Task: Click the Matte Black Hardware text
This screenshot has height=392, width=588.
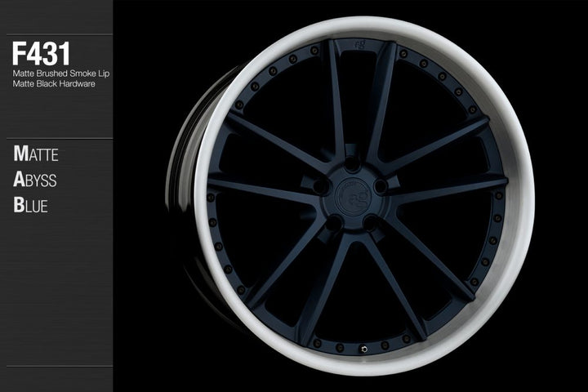Action: point(48,84)
